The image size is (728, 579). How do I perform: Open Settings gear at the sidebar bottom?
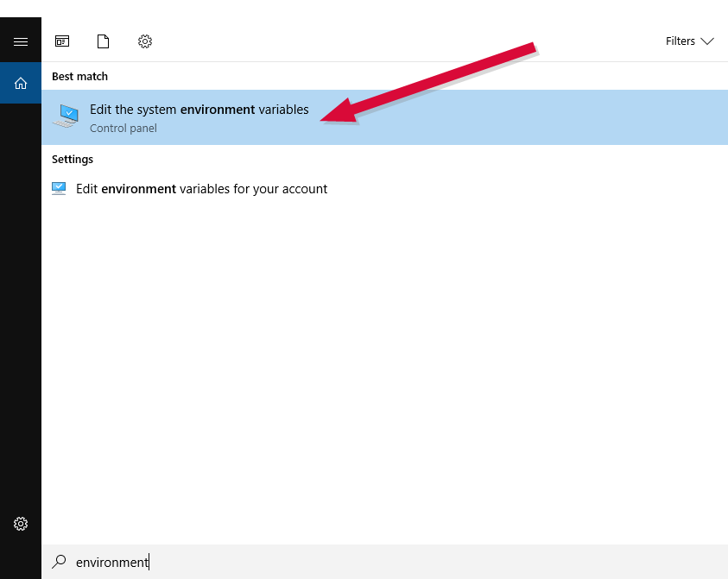21,524
